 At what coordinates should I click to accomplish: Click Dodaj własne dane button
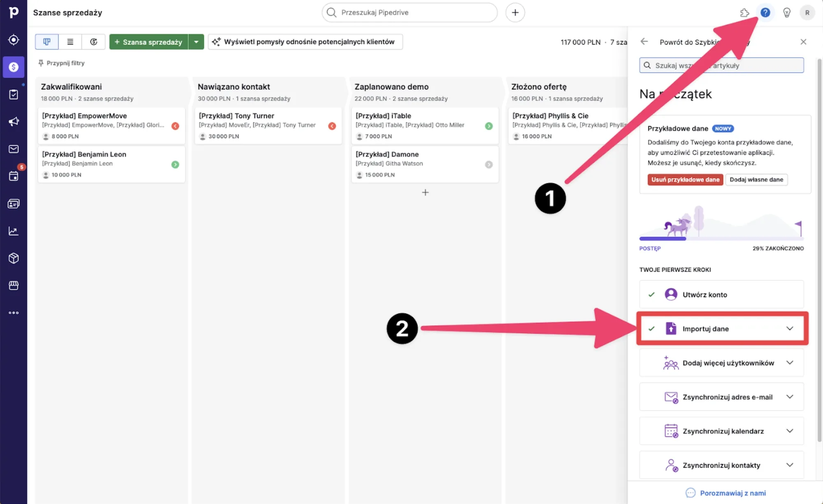756,180
